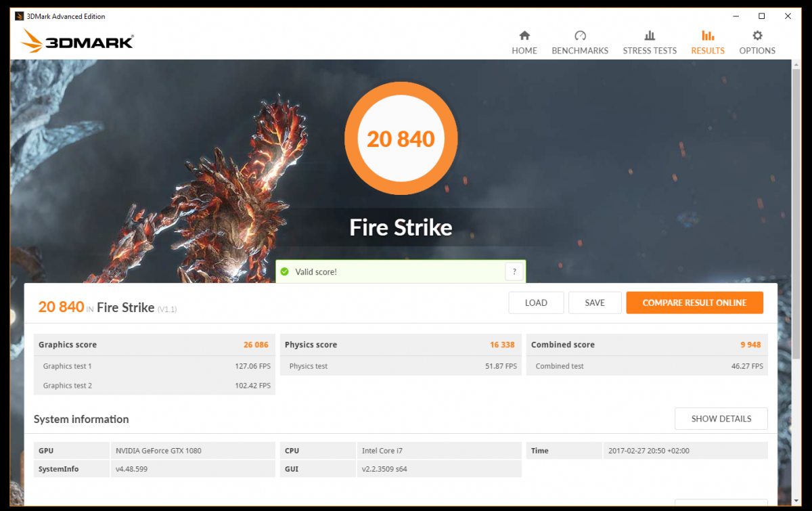Click the Combined test 46.27 FPS row
Viewport: 812px width, 511px height.
coord(647,366)
